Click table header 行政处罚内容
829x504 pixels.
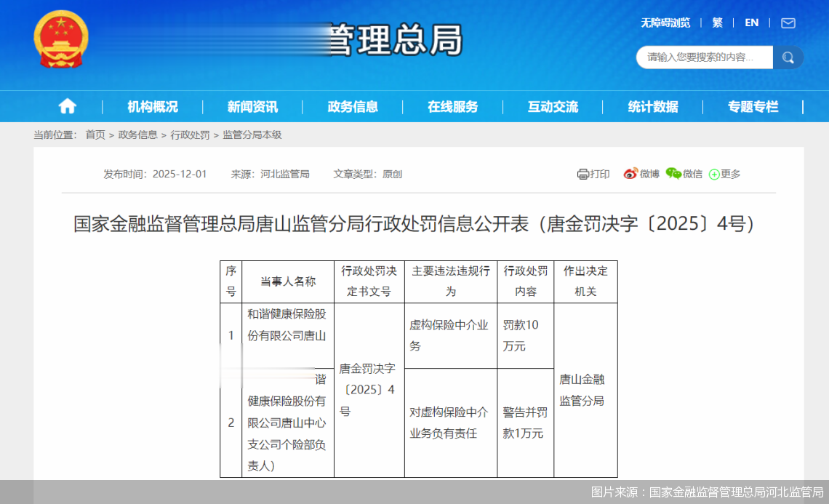tap(526, 281)
